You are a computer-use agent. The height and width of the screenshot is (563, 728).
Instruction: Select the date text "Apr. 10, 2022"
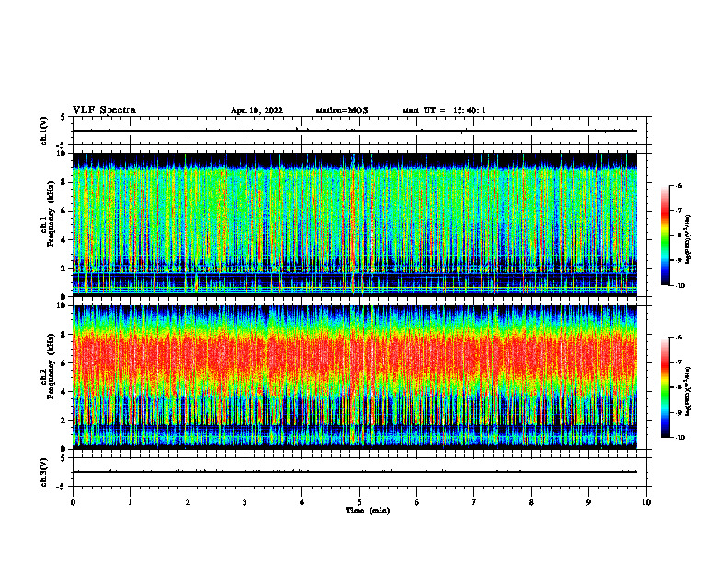click(x=256, y=110)
